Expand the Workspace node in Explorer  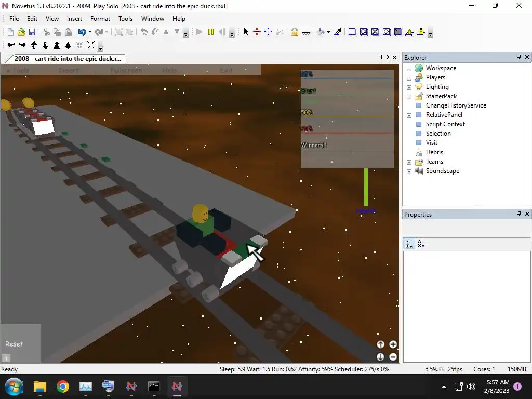pyautogui.click(x=409, y=69)
